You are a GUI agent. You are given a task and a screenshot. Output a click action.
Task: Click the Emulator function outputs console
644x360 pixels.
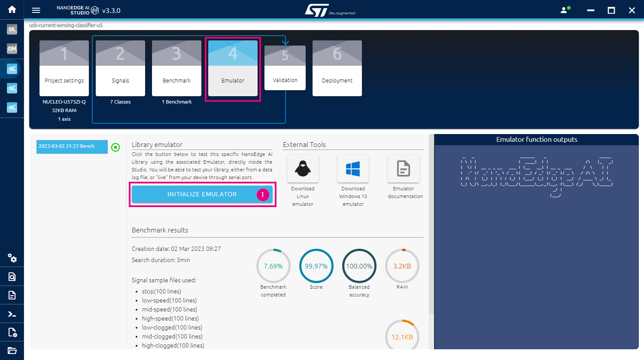(537, 247)
